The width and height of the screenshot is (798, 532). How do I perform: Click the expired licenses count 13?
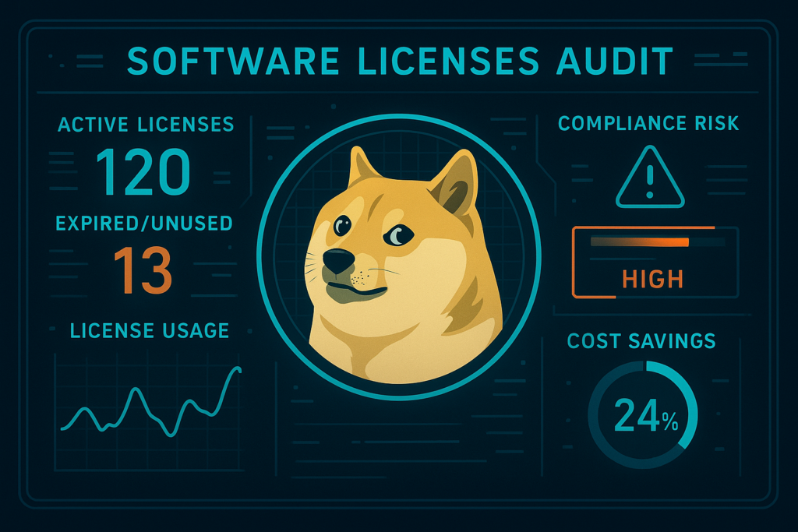pyautogui.click(x=143, y=270)
